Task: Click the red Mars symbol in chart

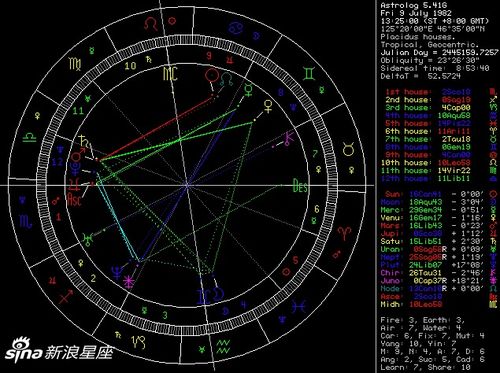Action: coord(78,155)
